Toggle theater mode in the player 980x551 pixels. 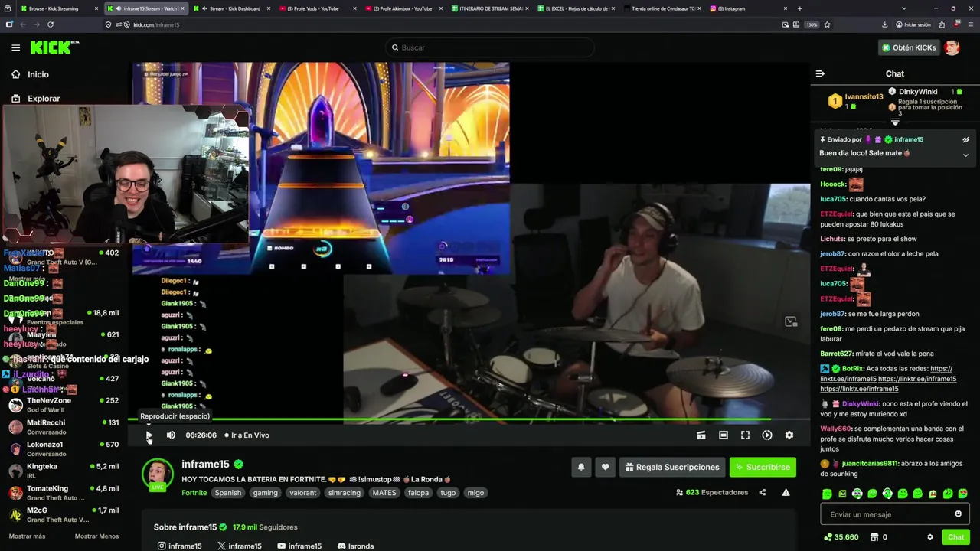click(723, 435)
